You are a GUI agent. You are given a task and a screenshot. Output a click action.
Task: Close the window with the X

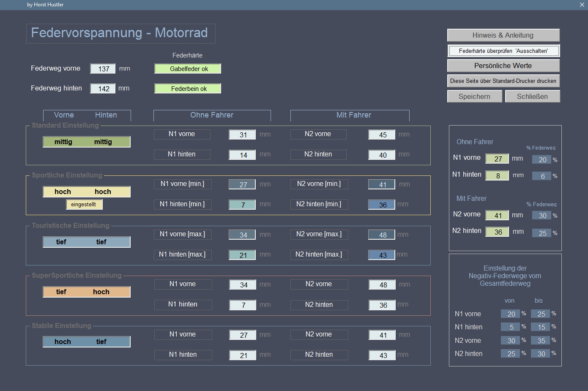click(582, 5)
